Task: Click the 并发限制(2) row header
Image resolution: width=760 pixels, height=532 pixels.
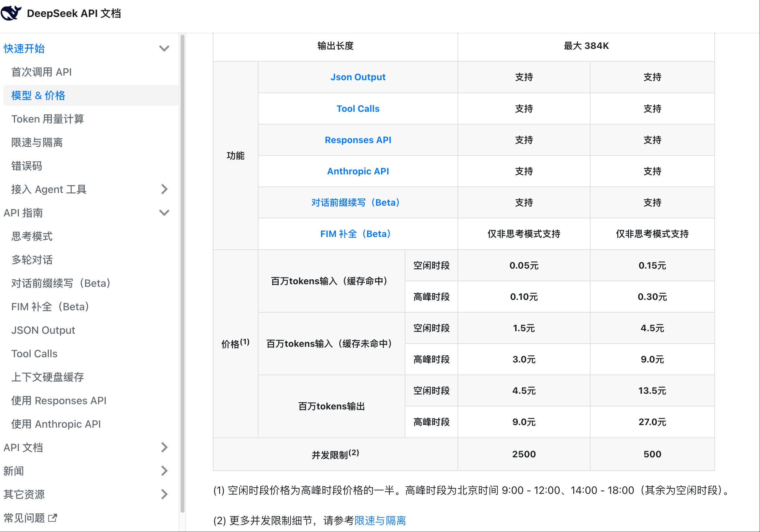Action: (x=335, y=454)
